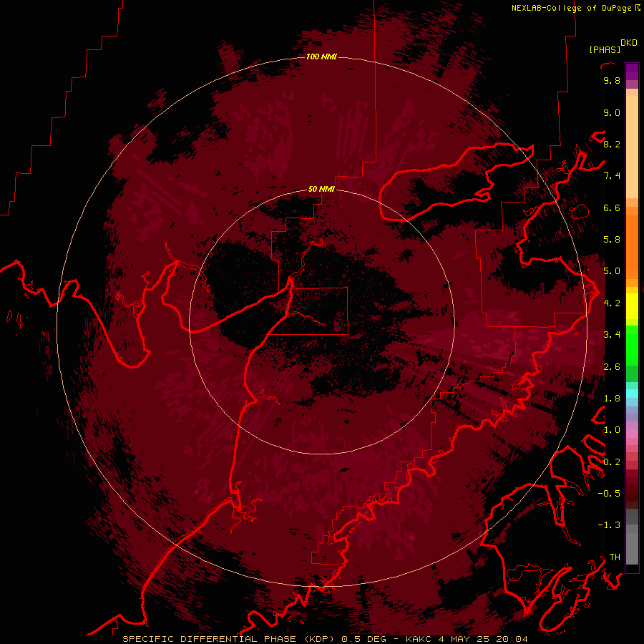Click the NEXLAB-College of DuPage title text
Screen dimensions: 644x644
point(571,8)
